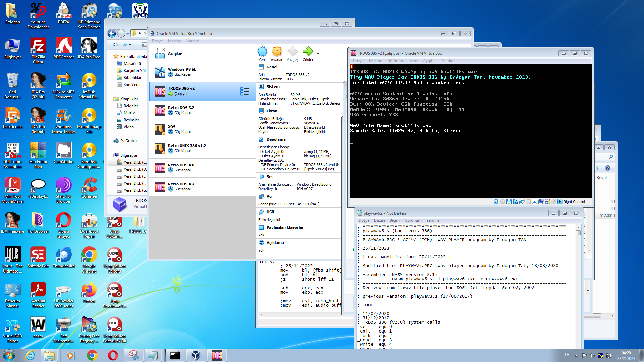The image size is (644, 362).
Task: Select Retro UNIX 386 v1.2 virtual machine
Action: tap(202, 148)
